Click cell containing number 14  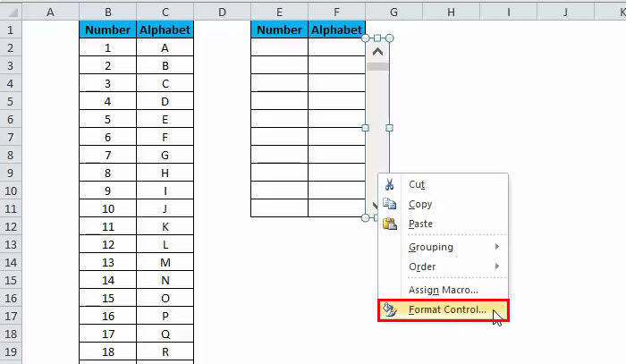pyautogui.click(x=108, y=280)
